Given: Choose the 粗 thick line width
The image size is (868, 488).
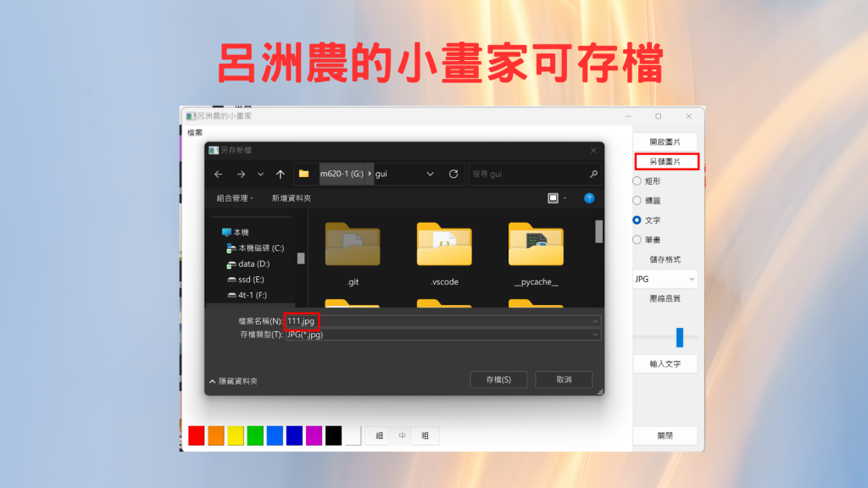Looking at the screenshot, I should tap(426, 435).
